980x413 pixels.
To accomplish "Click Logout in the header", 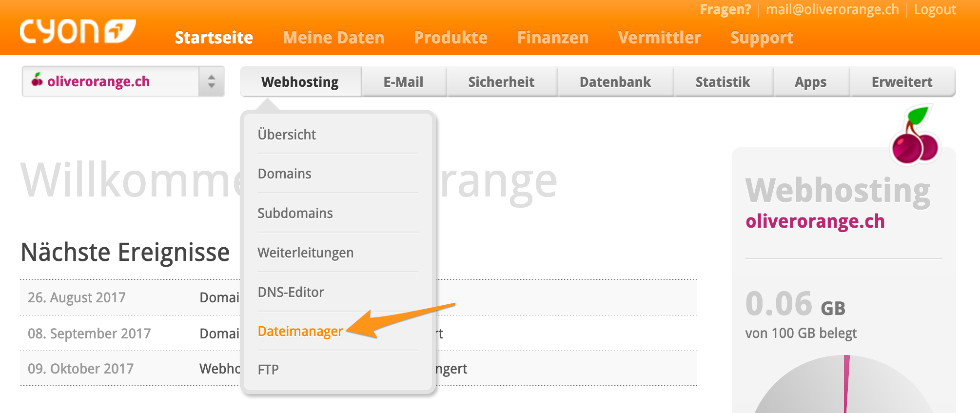I will pyautogui.click(x=935, y=9).
